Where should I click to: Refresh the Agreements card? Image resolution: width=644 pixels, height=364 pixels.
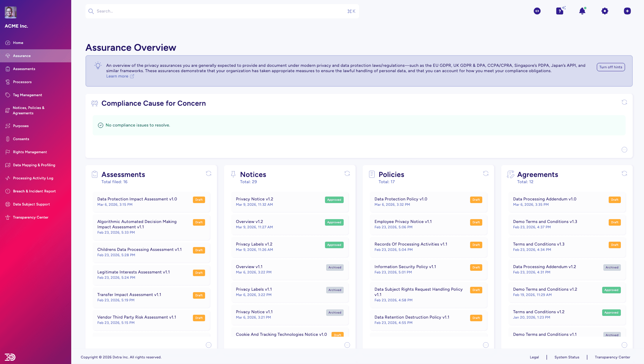pos(624,173)
